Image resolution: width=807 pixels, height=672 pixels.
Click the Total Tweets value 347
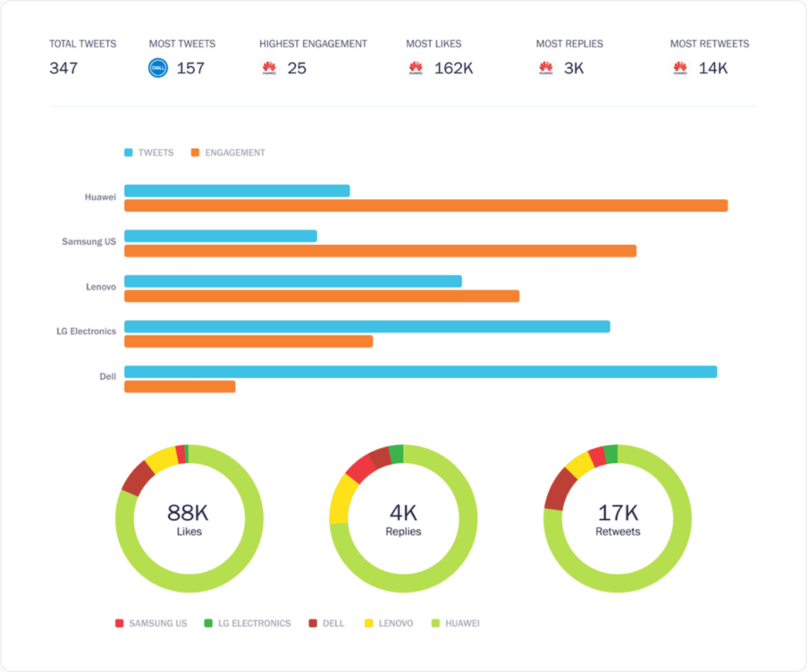coord(64,68)
